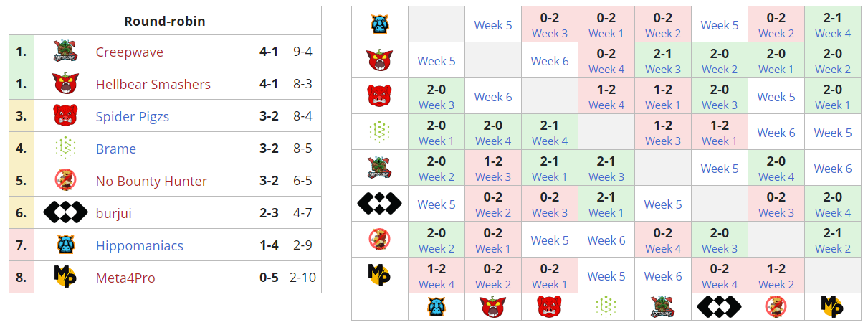Click Week 3 link in the Hippomaniacs crosstable row

550,33
